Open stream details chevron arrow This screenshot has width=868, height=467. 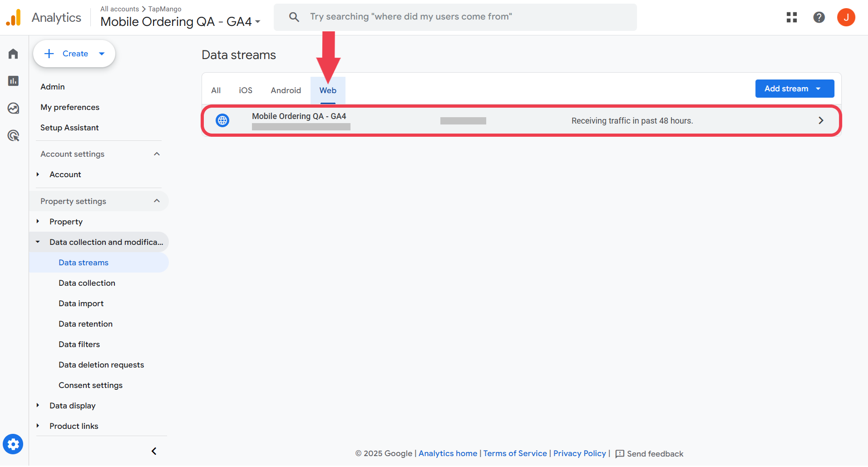[821, 120]
